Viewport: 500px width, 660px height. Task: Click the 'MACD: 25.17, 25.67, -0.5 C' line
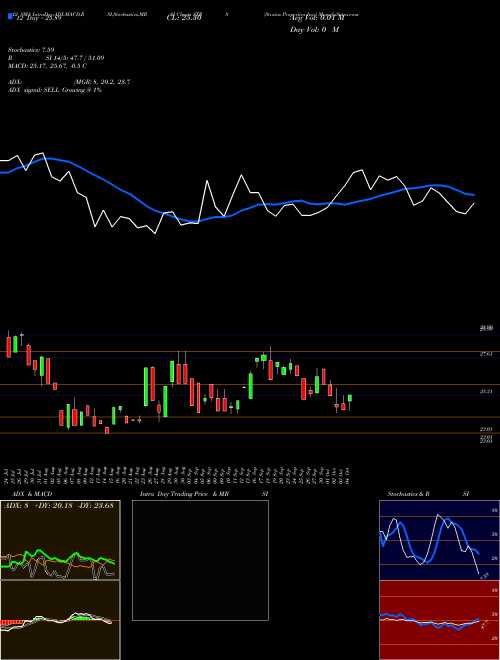47,66
